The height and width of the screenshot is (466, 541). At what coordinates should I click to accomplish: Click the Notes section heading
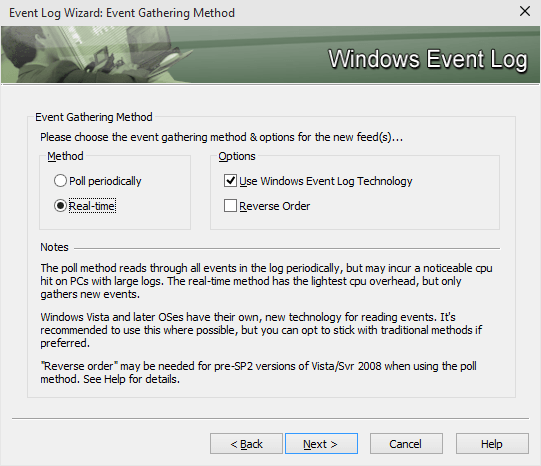(54, 247)
